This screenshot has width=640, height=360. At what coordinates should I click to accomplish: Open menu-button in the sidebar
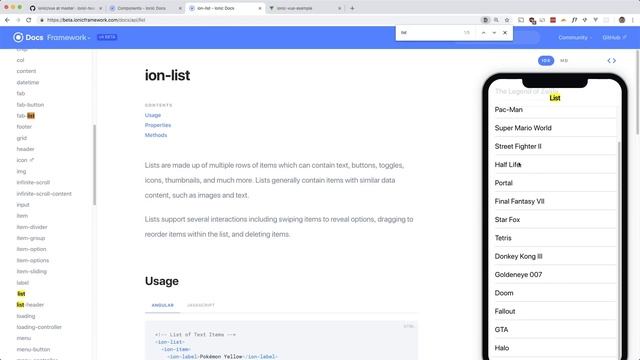click(33, 349)
